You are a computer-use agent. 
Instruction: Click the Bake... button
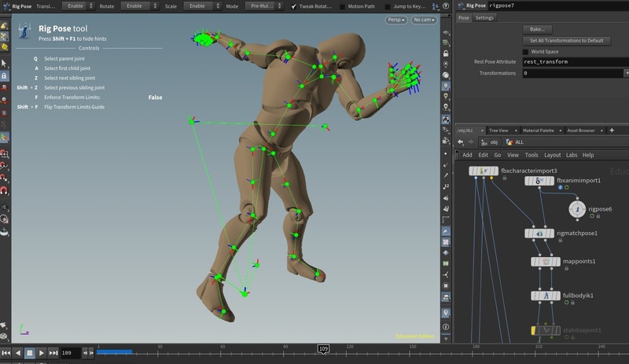(538, 29)
